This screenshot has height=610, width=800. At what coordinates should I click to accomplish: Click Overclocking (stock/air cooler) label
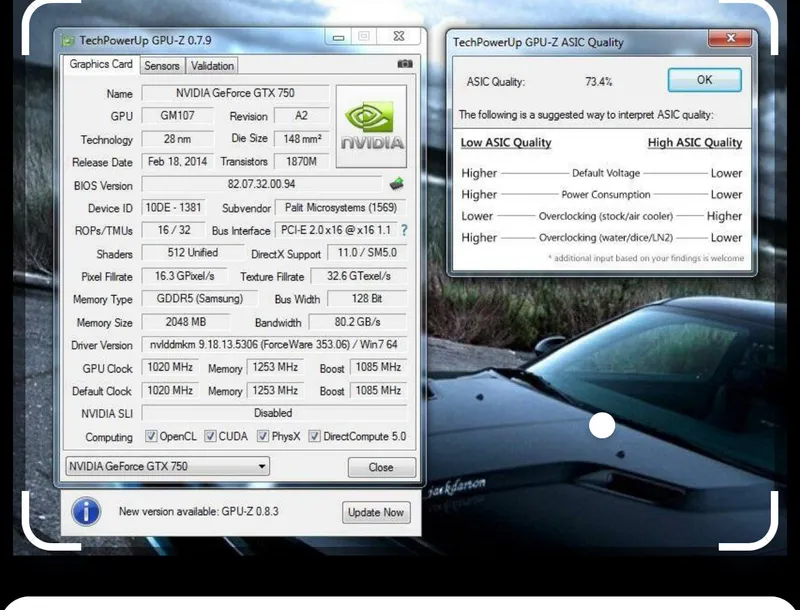click(606, 216)
